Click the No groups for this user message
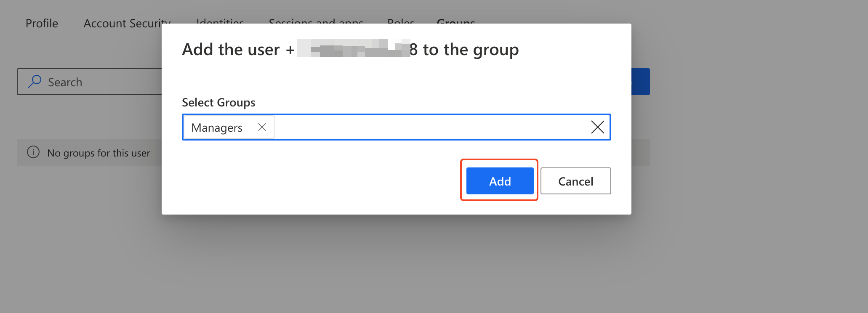The image size is (868, 313). (x=99, y=153)
